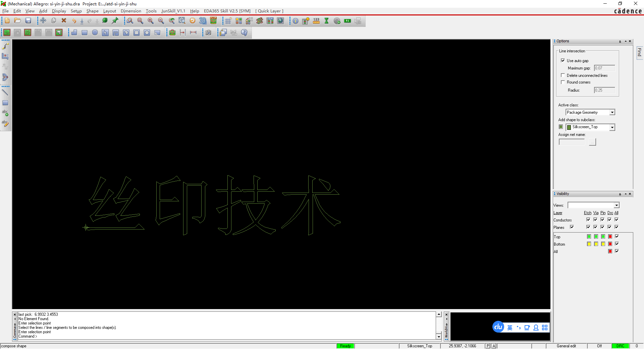The width and height of the screenshot is (644, 349).
Task: Click the P button in the status bar
Action: tap(488, 346)
